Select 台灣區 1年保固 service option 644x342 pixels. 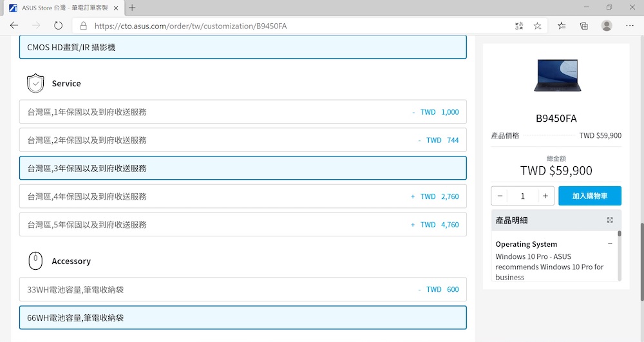click(x=243, y=112)
